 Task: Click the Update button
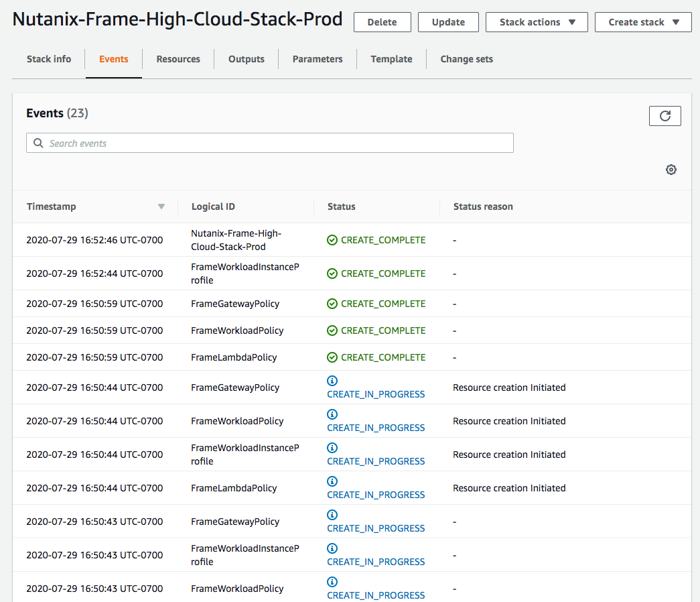[x=447, y=21]
